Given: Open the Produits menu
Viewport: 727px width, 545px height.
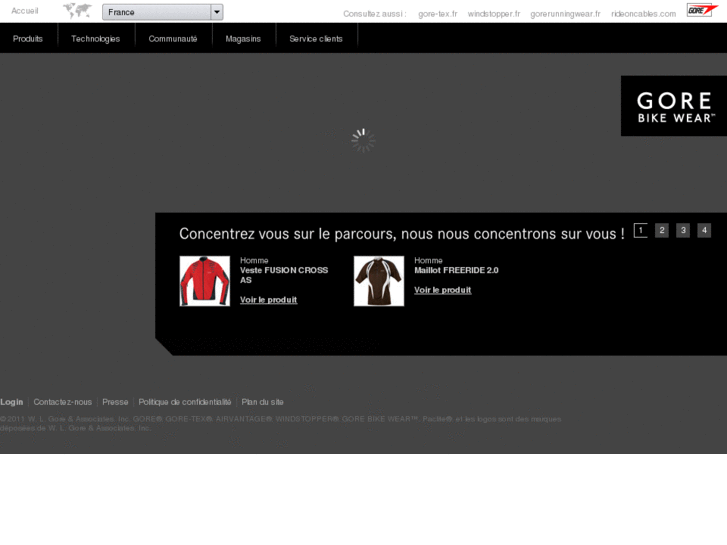Looking at the screenshot, I should click(28, 39).
